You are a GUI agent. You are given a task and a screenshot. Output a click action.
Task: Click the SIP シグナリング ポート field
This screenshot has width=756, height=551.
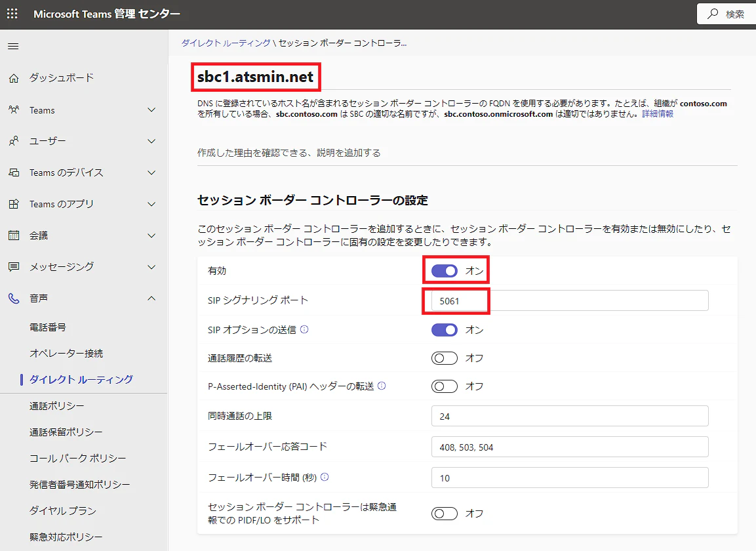pyautogui.click(x=570, y=300)
